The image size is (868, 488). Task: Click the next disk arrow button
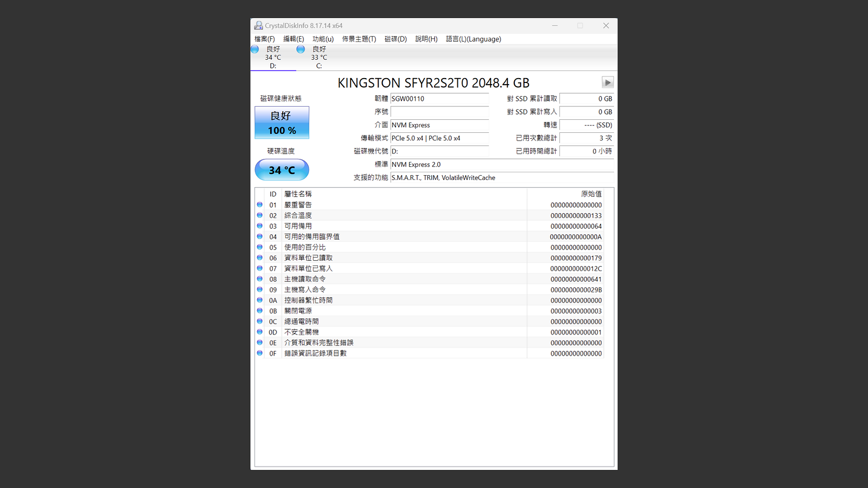(608, 82)
